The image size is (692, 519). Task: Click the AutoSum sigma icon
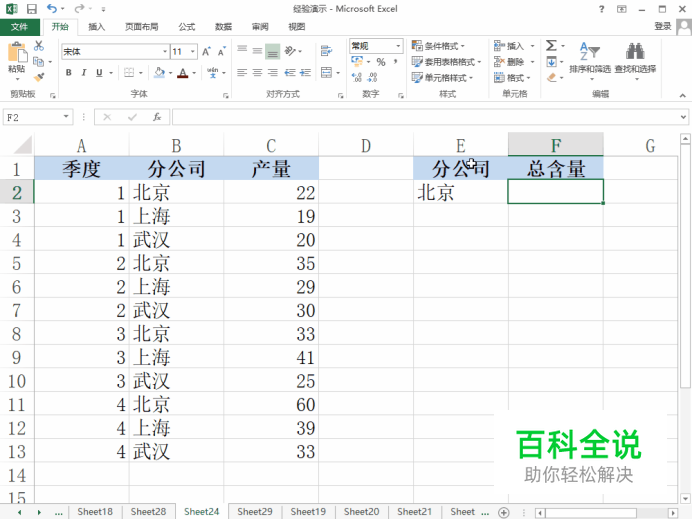pyautogui.click(x=551, y=45)
